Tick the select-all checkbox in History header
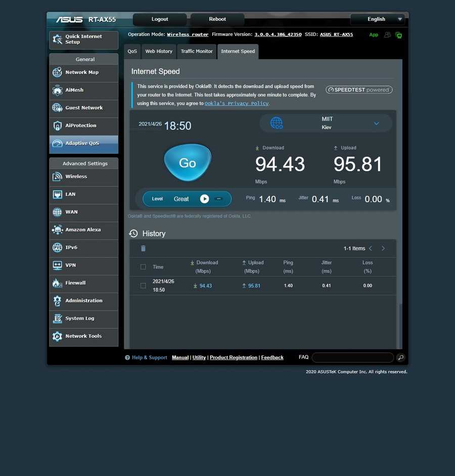455x476 pixels. [143, 267]
